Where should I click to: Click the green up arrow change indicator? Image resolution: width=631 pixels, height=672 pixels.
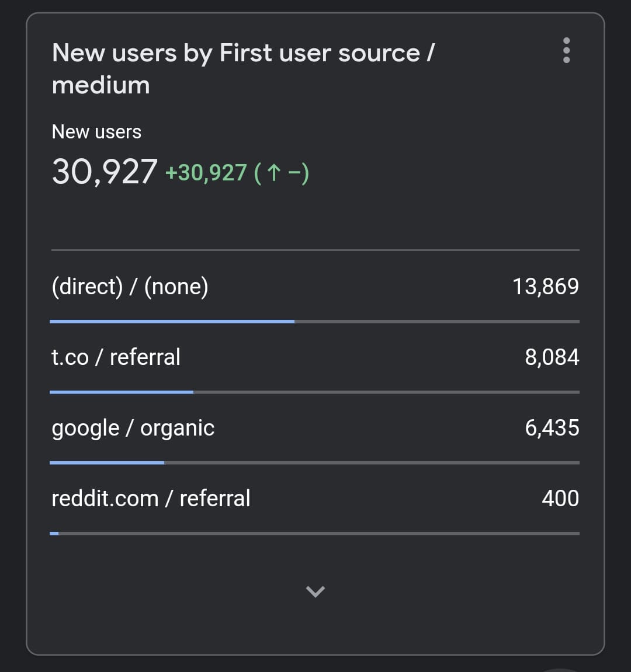273,173
